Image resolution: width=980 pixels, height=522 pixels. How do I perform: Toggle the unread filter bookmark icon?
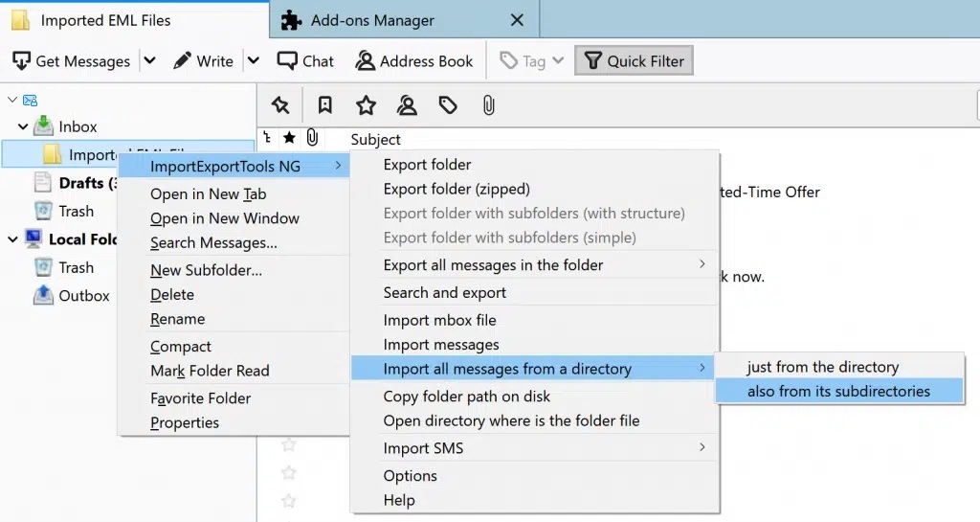click(325, 105)
